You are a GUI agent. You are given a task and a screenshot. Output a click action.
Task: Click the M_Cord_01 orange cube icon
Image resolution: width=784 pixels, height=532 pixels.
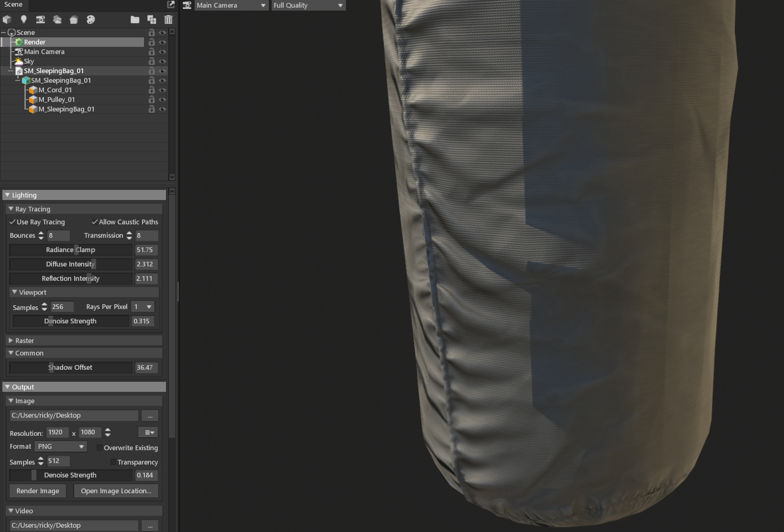pos(33,90)
